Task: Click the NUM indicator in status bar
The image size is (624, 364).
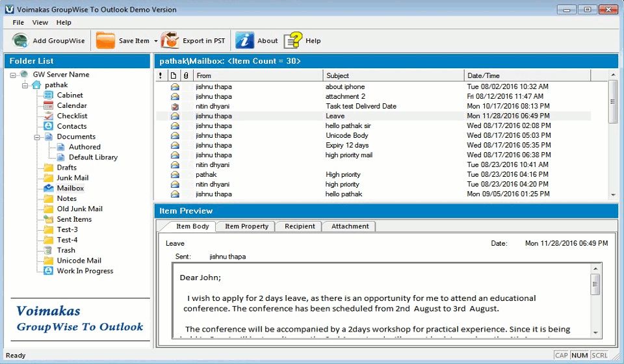Action: coord(579,356)
